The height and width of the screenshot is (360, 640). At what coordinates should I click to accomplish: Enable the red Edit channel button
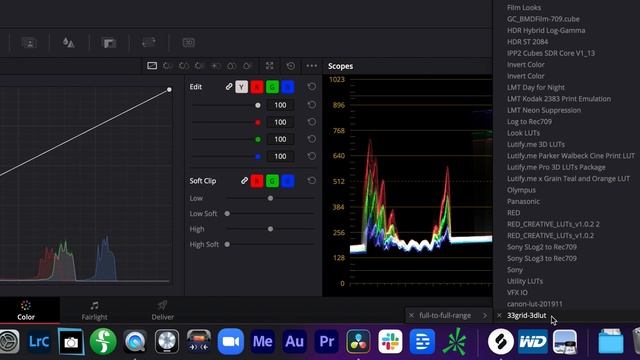(257, 87)
